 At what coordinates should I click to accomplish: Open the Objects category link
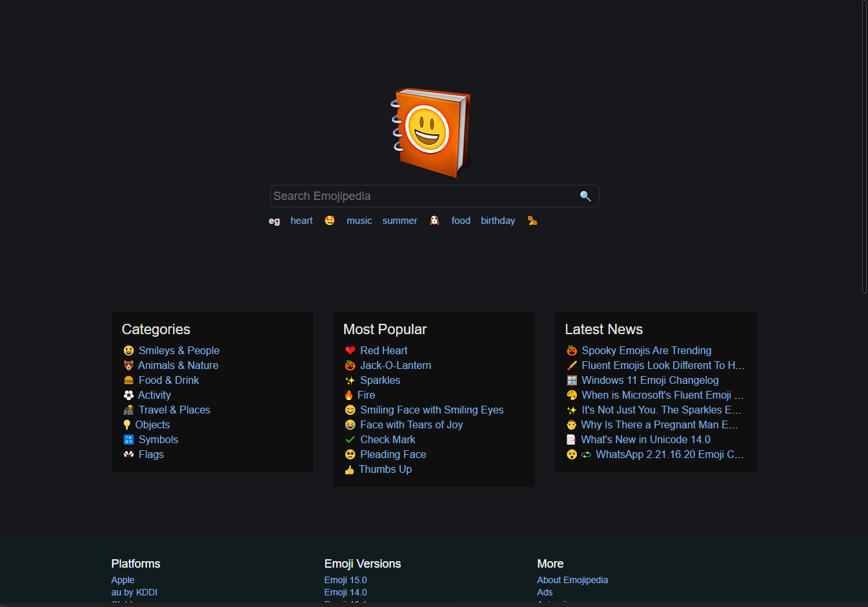click(152, 425)
